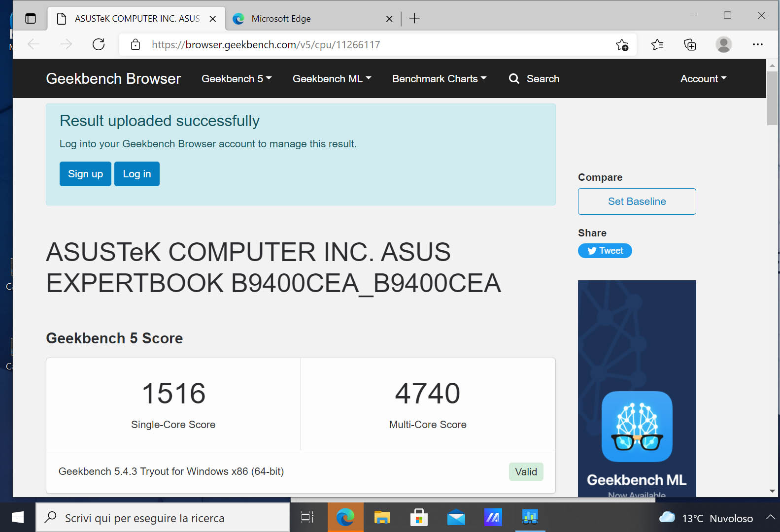Click the Multi-Core Score label
The image size is (780, 532).
pos(428,425)
